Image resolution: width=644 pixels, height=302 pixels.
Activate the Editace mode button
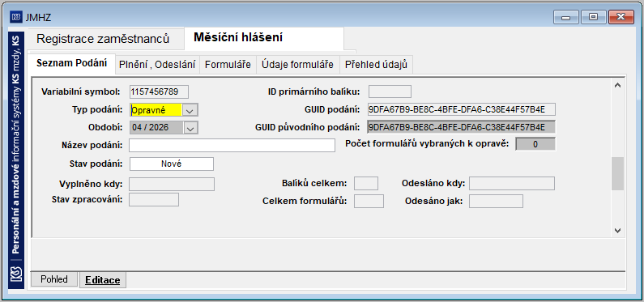[x=103, y=280]
